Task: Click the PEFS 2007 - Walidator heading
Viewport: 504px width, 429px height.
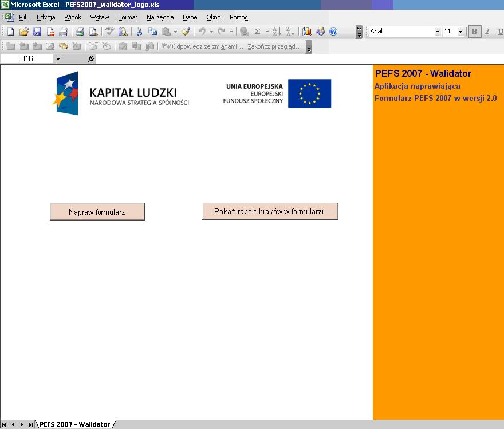Action: point(423,73)
